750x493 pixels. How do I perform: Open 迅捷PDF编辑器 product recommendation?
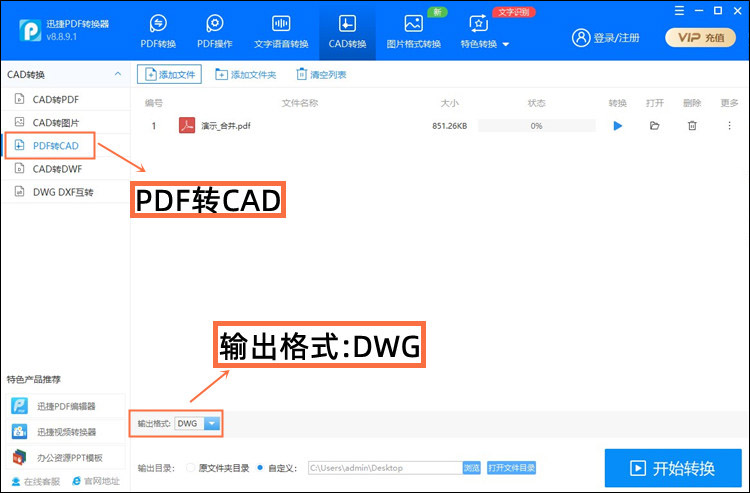[x=66, y=406]
